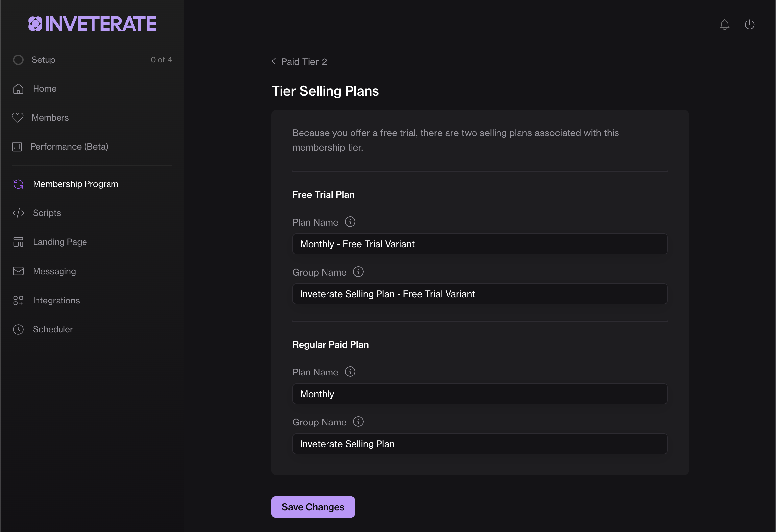This screenshot has width=776, height=532.
Task: Open Performance (Beta) section
Action: [x=69, y=147]
